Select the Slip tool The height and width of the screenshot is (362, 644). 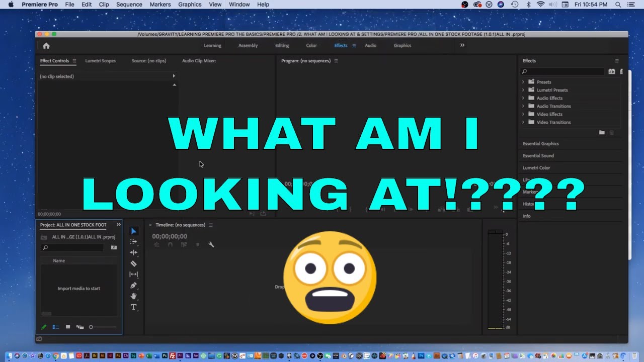click(133, 275)
